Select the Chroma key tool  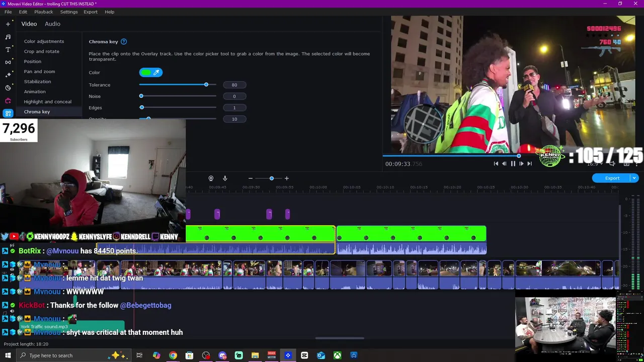point(37,112)
